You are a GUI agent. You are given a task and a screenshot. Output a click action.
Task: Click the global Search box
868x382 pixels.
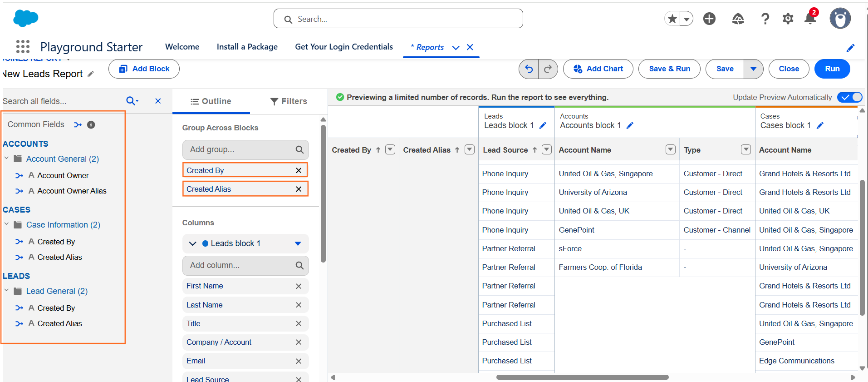[398, 19]
